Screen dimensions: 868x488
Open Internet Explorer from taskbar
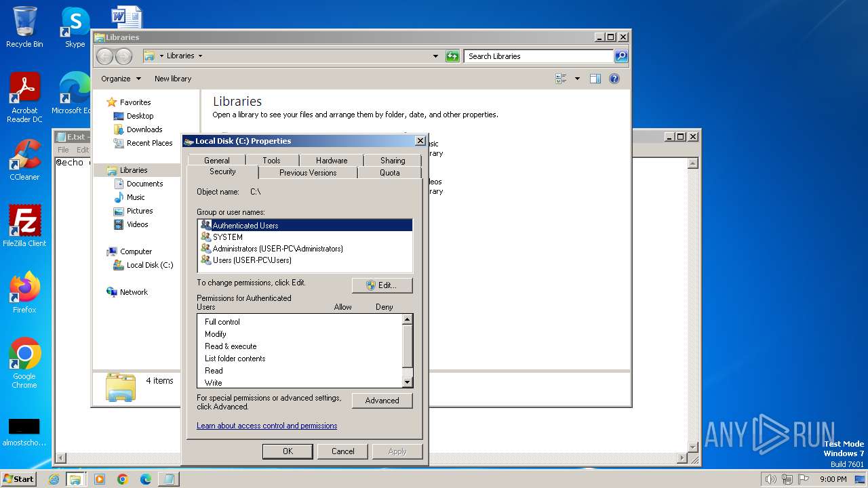54,479
